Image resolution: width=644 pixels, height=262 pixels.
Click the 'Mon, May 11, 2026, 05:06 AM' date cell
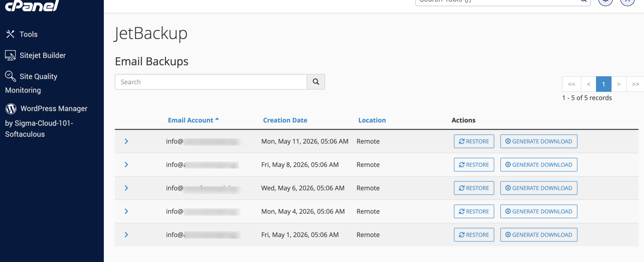coord(305,141)
